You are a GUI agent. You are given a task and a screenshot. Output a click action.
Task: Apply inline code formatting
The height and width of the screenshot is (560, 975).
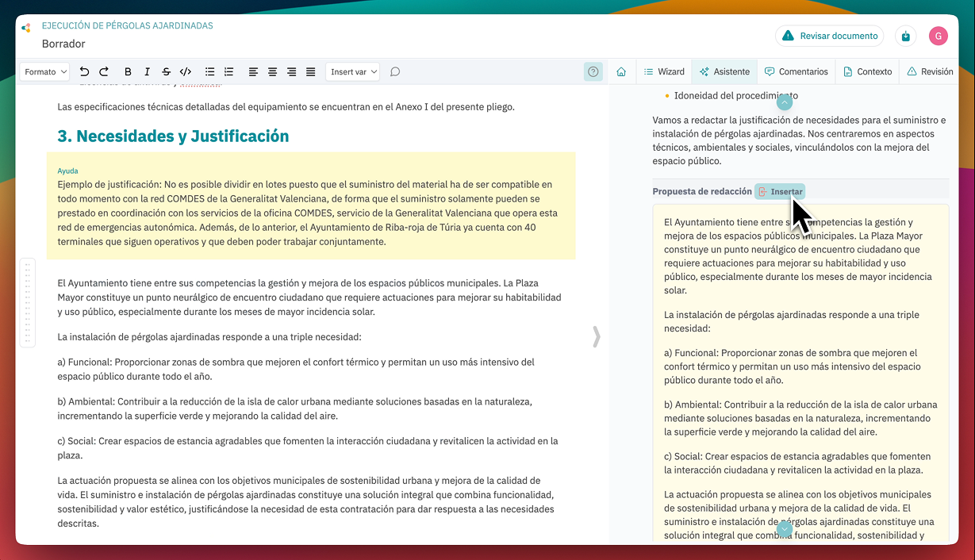[186, 71]
